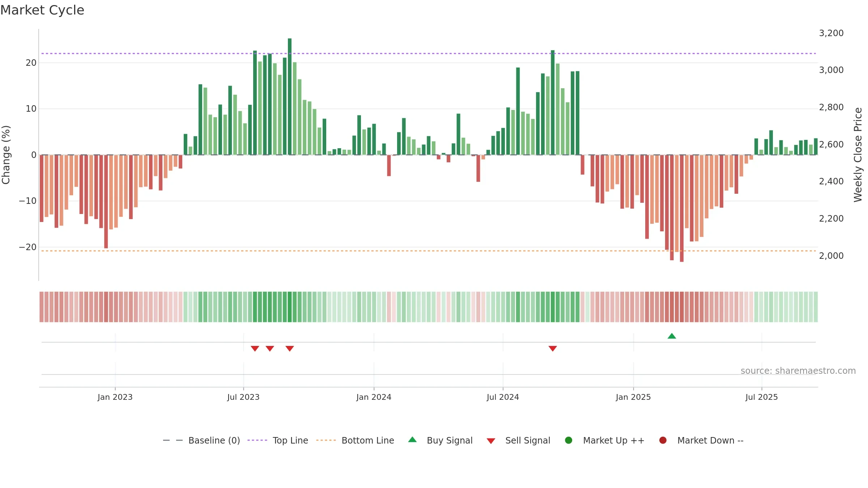868x488 pixels.
Task: Click the 3,200 price axis label
Action: pyautogui.click(x=831, y=33)
